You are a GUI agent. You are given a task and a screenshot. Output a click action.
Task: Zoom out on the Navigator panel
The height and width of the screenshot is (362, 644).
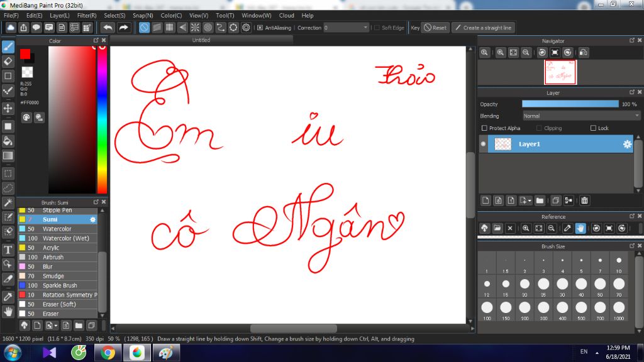coord(526,52)
